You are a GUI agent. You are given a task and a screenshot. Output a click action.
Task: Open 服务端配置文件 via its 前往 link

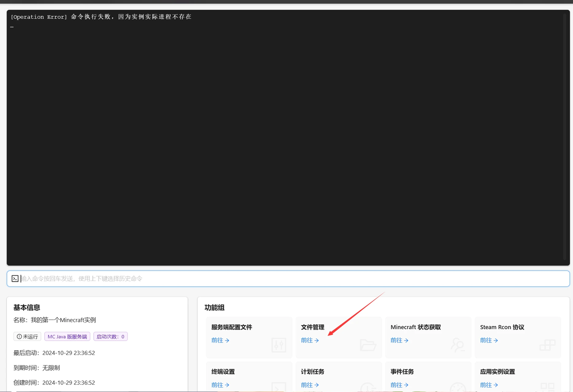220,340
